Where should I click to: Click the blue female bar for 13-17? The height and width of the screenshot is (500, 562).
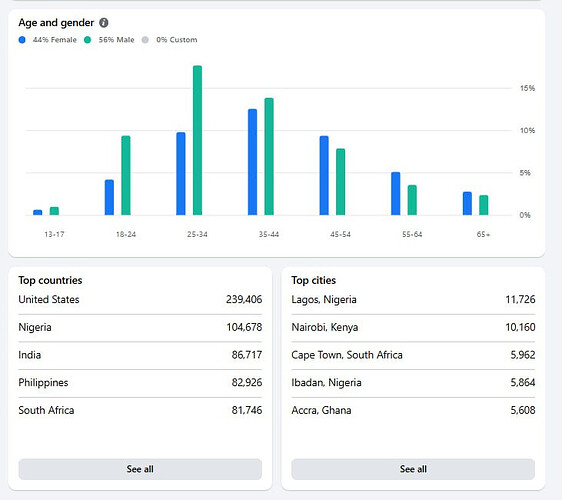pyautogui.click(x=38, y=212)
